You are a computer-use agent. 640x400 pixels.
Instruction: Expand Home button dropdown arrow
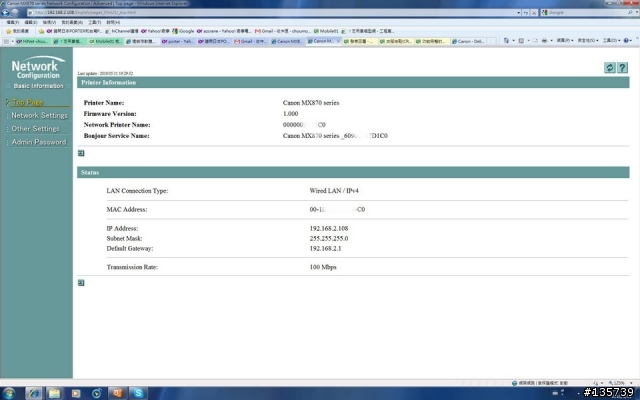click(513, 41)
